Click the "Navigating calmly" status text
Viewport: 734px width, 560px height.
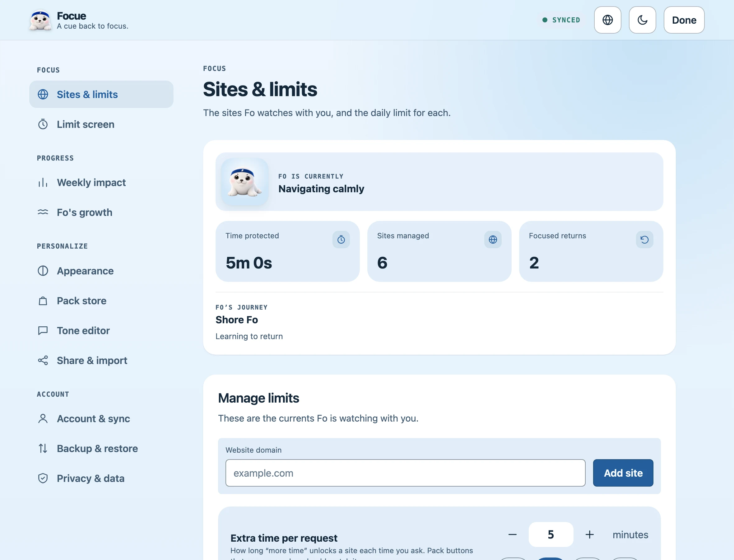tap(321, 189)
